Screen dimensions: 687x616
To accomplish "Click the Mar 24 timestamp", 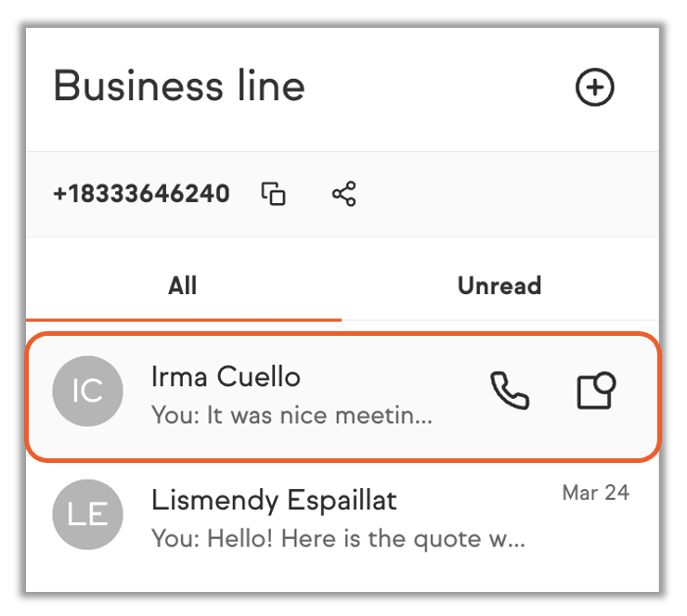I will coord(595,493).
